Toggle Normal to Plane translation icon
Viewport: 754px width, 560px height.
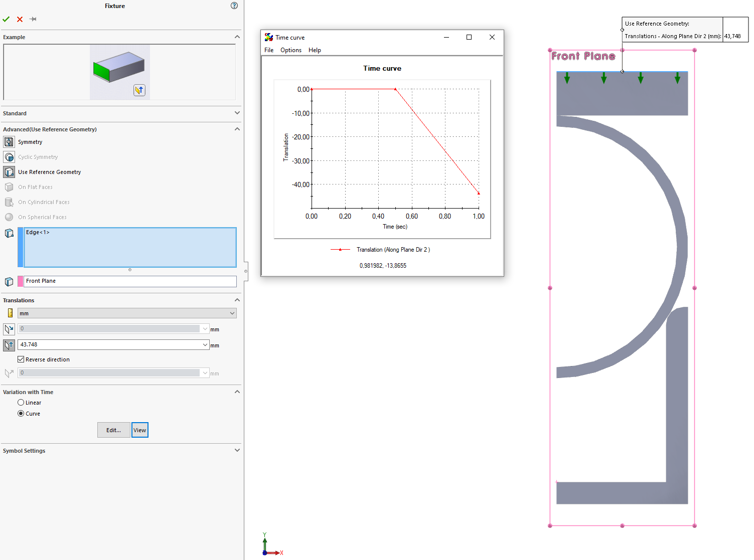pyautogui.click(x=9, y=373)
